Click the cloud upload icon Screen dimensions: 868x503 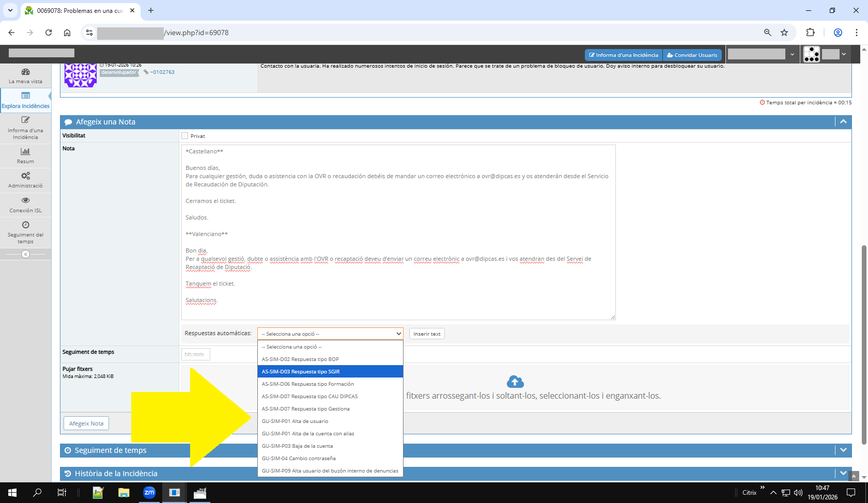point(515,381)
